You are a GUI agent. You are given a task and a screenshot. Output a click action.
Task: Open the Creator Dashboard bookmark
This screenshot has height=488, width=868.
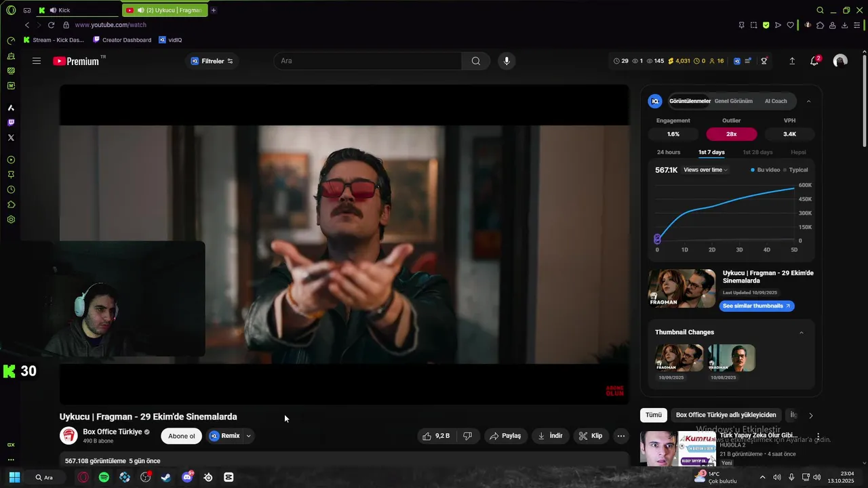(x=122, y=40)
